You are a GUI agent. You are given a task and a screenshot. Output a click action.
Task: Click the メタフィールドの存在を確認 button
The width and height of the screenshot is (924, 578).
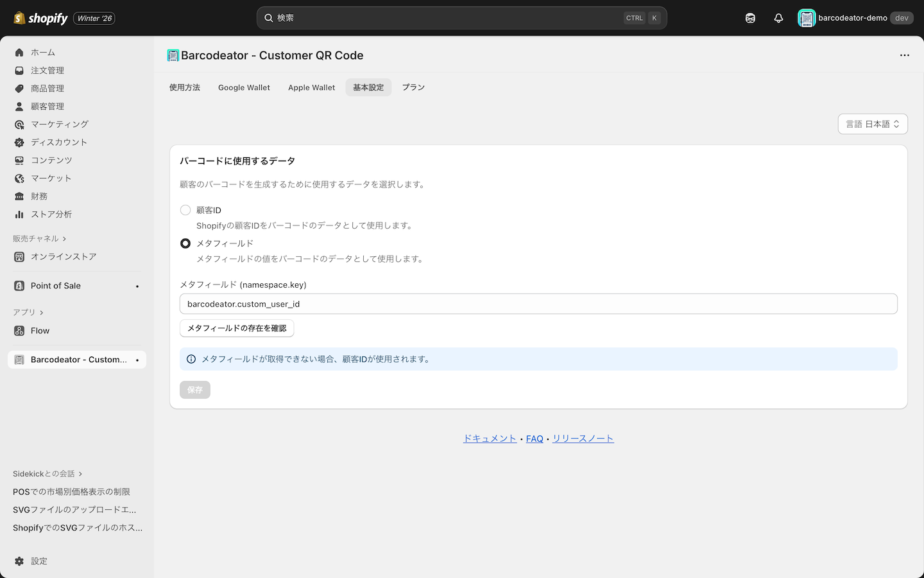tap(237, 328)
